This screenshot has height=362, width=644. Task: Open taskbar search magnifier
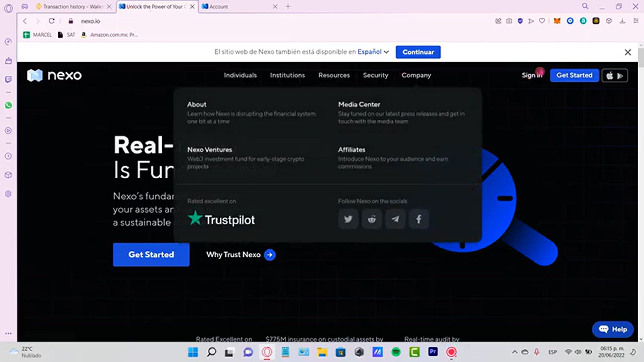click(211, 352)
